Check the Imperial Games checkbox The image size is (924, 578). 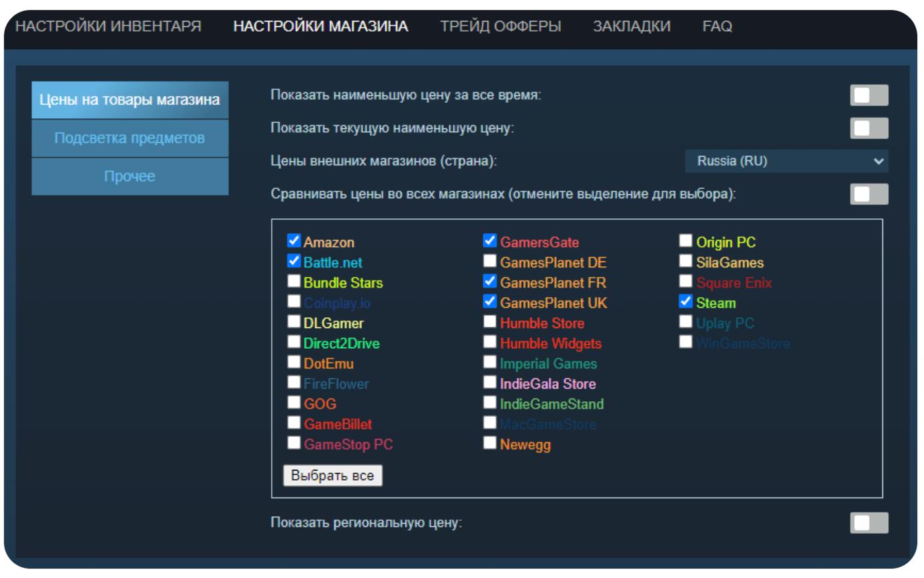[x=490, y=362]
